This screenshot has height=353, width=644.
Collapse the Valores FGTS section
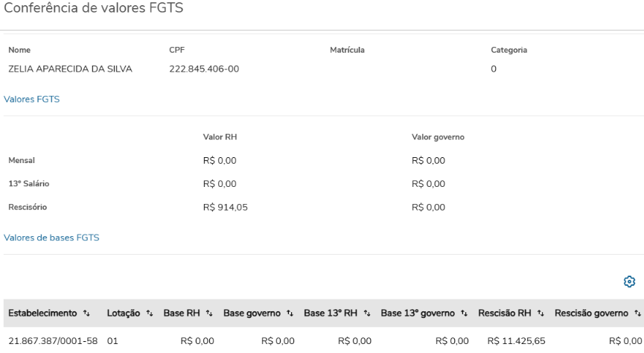[x=32, y=99]
